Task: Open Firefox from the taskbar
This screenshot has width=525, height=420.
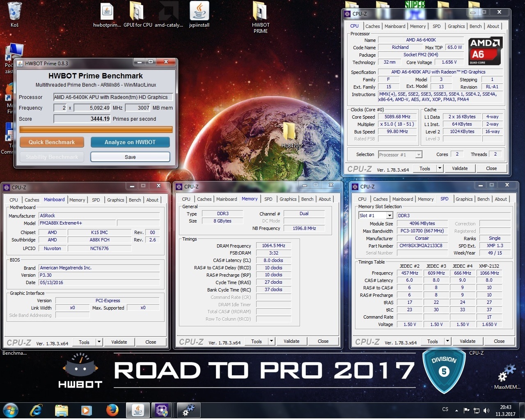Action: [112, 410]
